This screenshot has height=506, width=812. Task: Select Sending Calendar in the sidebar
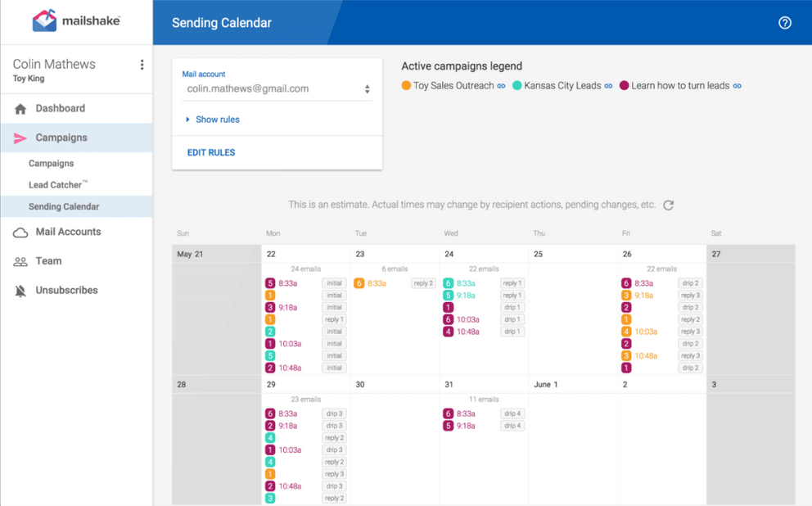pos(77,206)
